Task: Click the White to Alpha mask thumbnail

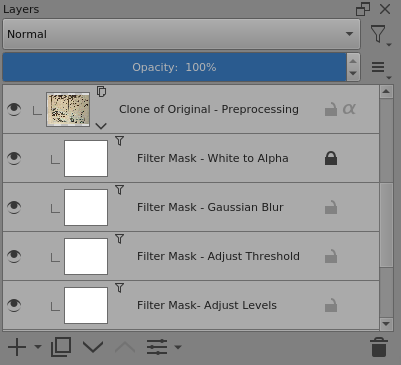Action: click(x=86, y=158)
